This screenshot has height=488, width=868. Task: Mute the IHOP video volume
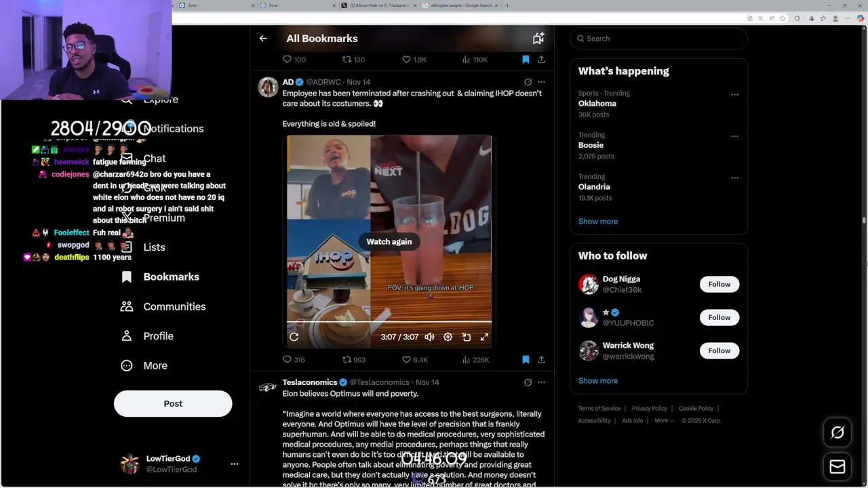(429, 337)
